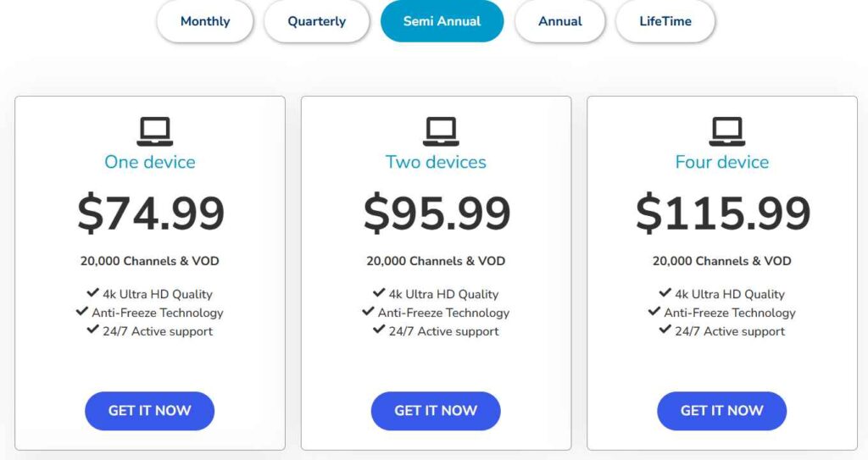Switch to the LifeTime tab
The height and width of the screenshot is (460, 868).
point(665,21)
